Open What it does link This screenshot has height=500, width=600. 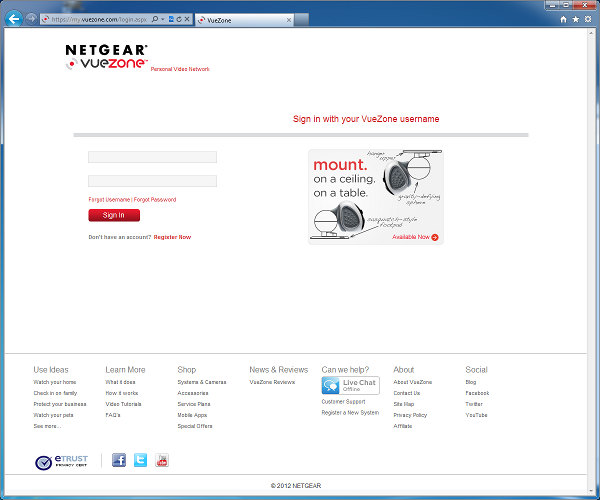click(x=120, y=382)
